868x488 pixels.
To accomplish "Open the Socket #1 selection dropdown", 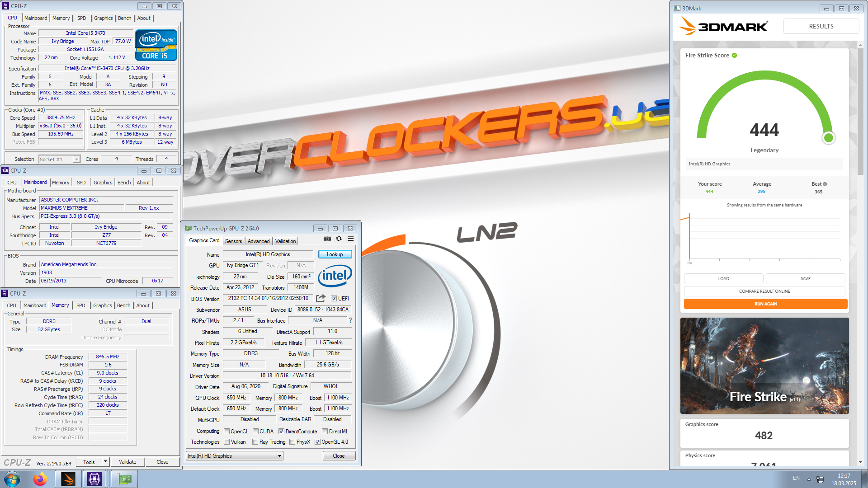I will point(59,160).
